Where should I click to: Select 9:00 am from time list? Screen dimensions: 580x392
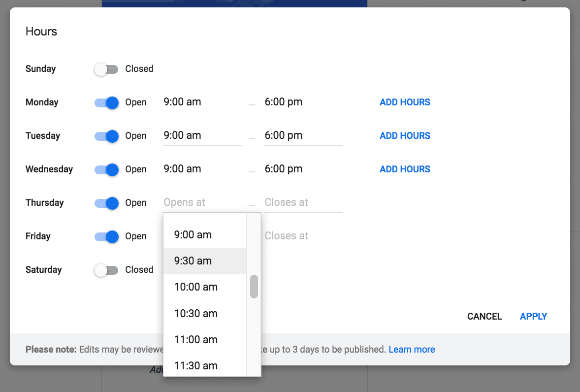(x=205, y=235)
